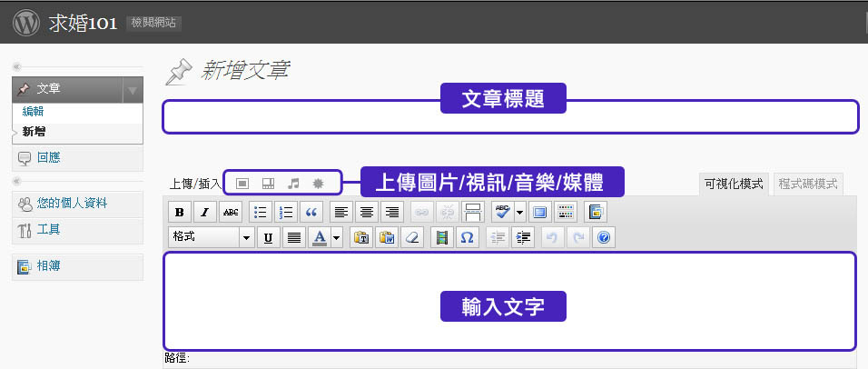Apply italic text formatting
The image size is (868, 369).
205,213
